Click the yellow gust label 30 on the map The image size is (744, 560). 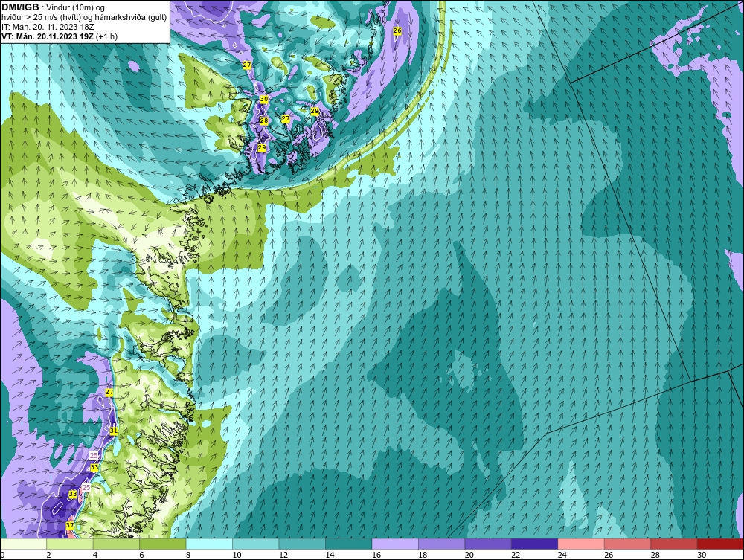point(264,99)
